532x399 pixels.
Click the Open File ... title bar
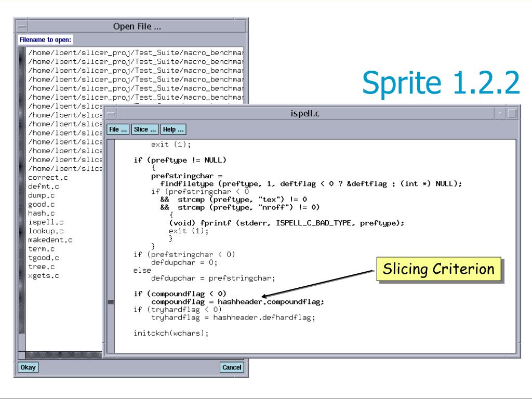137,26
